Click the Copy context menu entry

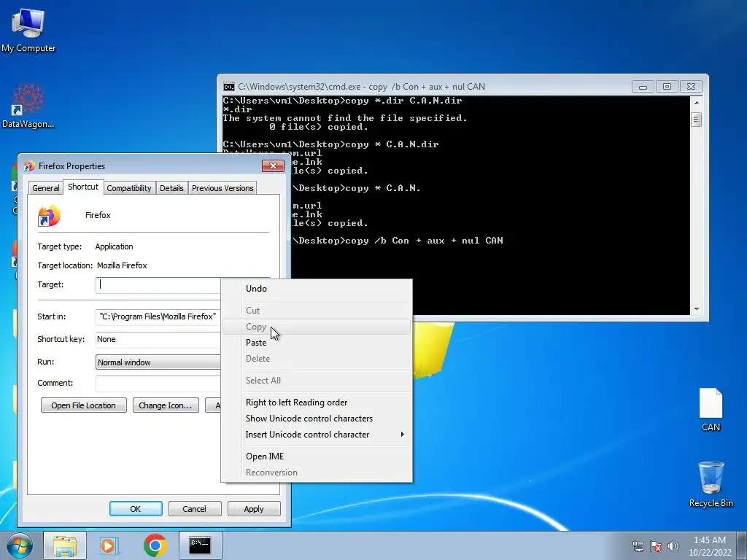point(317,327)
